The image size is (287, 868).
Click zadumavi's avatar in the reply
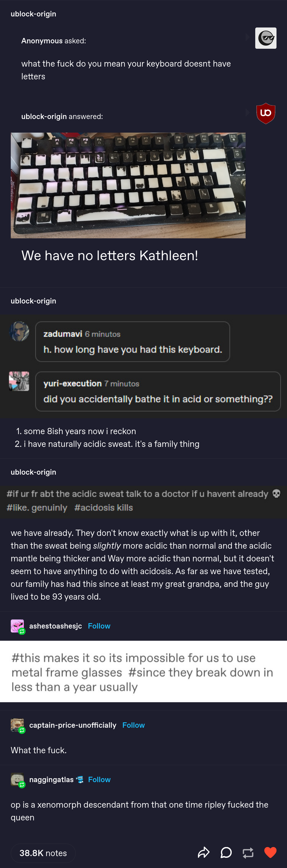[19, 331]
